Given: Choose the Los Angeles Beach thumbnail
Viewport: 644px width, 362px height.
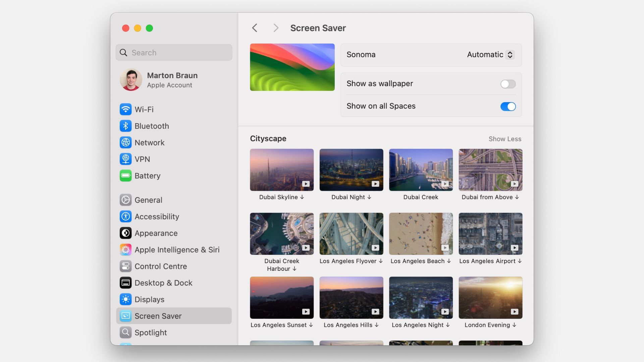Looking at the screenshot, I should tap(421, 234).
